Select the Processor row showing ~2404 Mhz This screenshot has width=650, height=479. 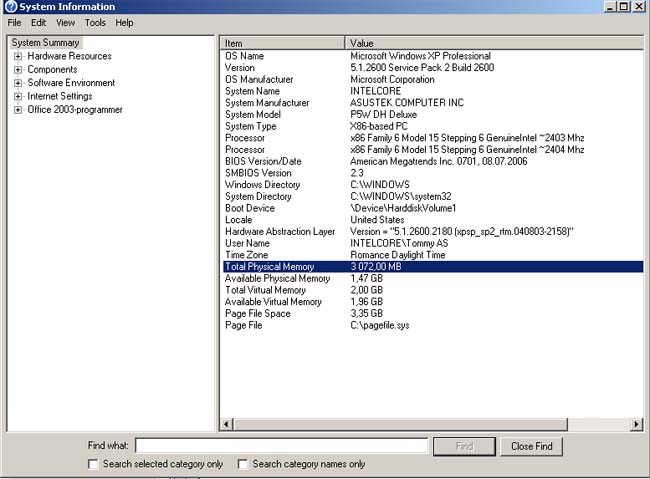[x=433, y=149]
